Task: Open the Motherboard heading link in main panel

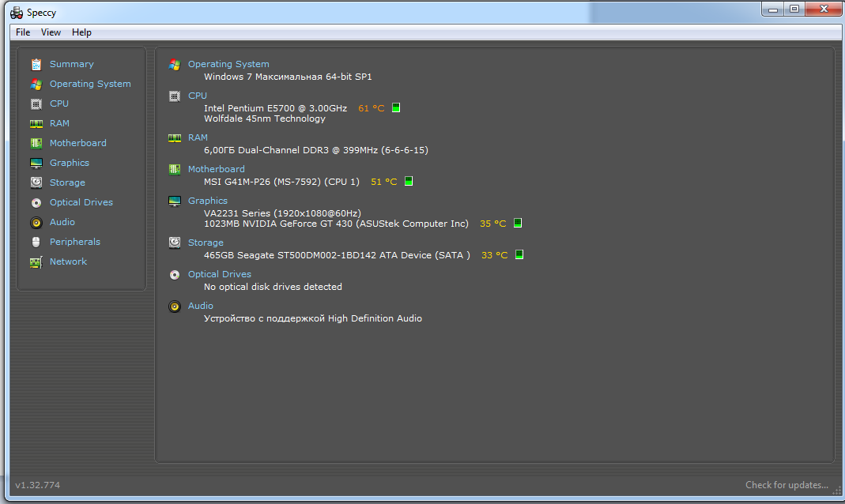Action: pos(216,169)
